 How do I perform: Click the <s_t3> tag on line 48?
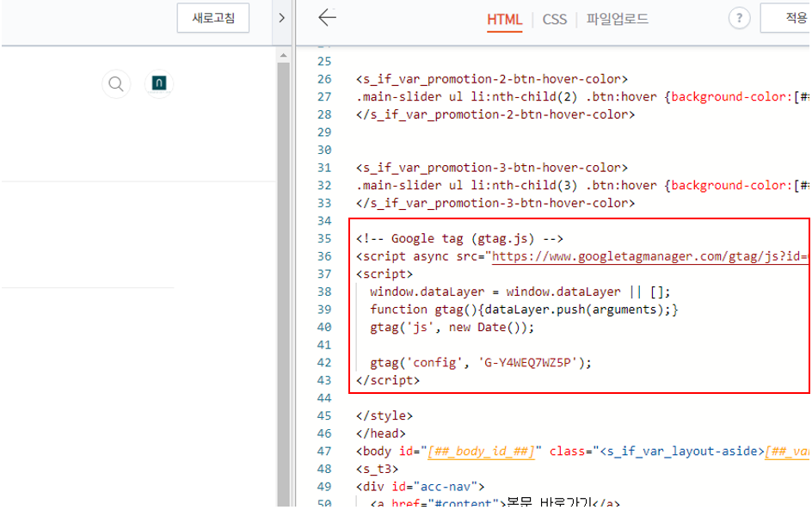click(377, 469)
